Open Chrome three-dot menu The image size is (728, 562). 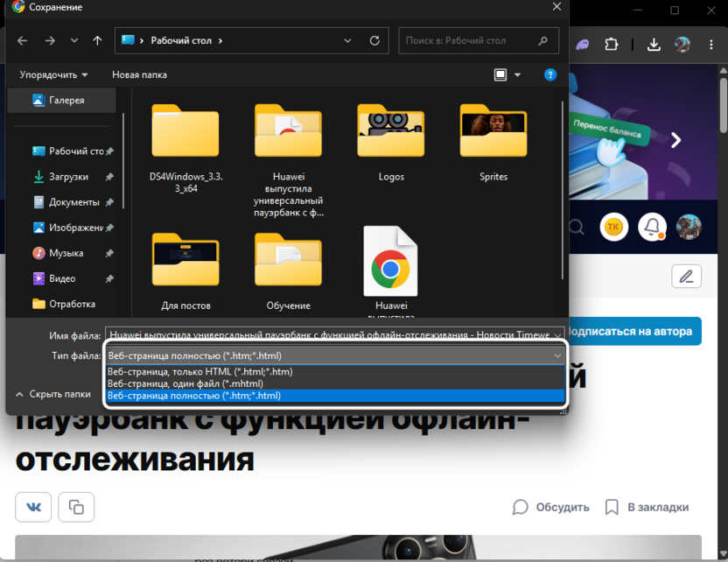[710, 45]
